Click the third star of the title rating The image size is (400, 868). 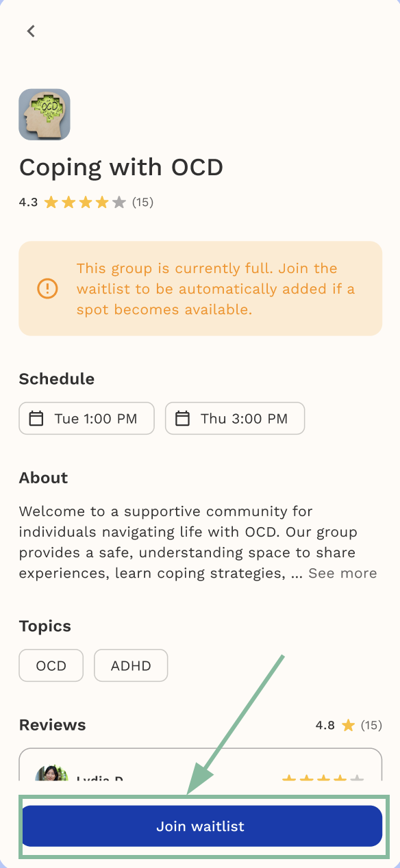85,202
